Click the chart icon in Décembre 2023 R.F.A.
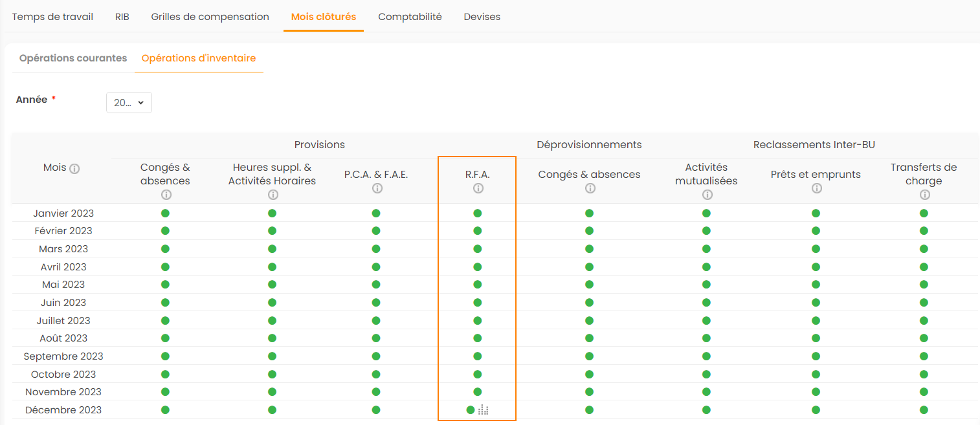 tap(484, 409)
